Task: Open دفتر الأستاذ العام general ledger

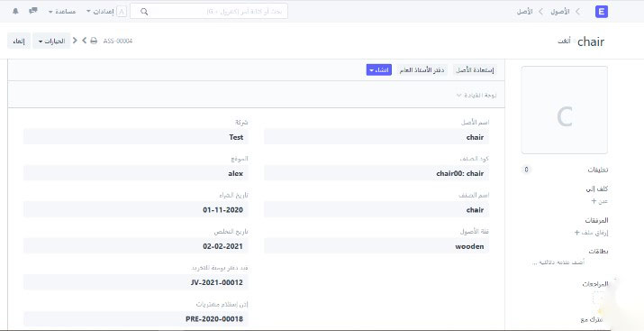Action: click(422, 70)
